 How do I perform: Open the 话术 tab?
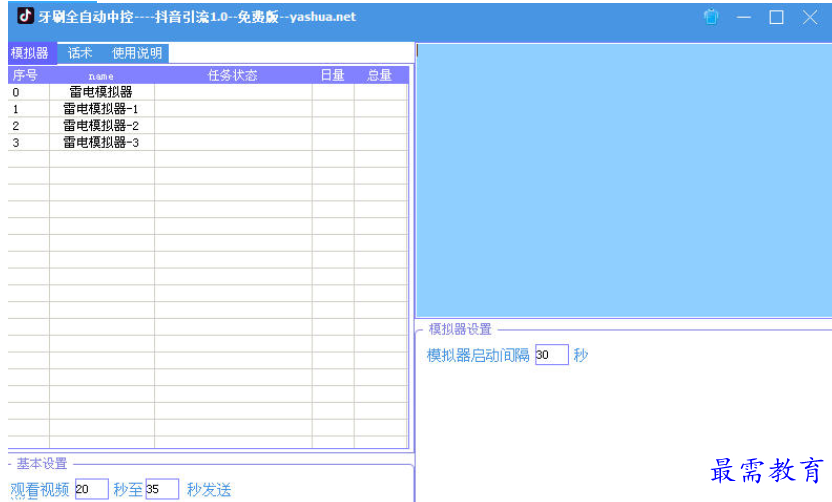point(80,53)
